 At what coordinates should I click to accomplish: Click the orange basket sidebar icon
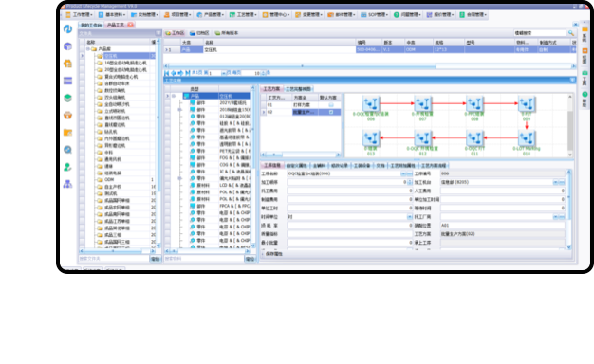(x=67, y=115)
